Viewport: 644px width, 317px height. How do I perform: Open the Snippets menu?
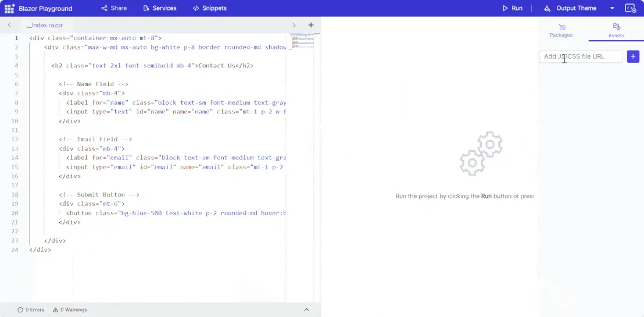(209, 8)
